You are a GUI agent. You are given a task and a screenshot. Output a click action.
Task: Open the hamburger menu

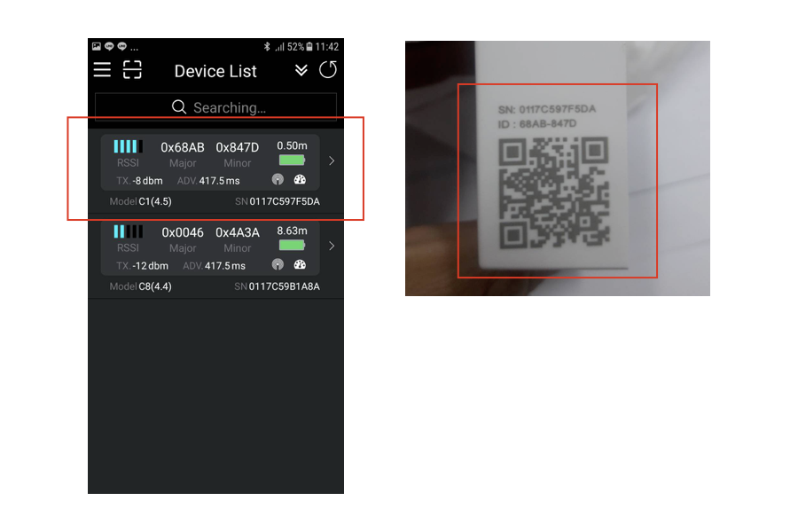click(x=102, y=70)
